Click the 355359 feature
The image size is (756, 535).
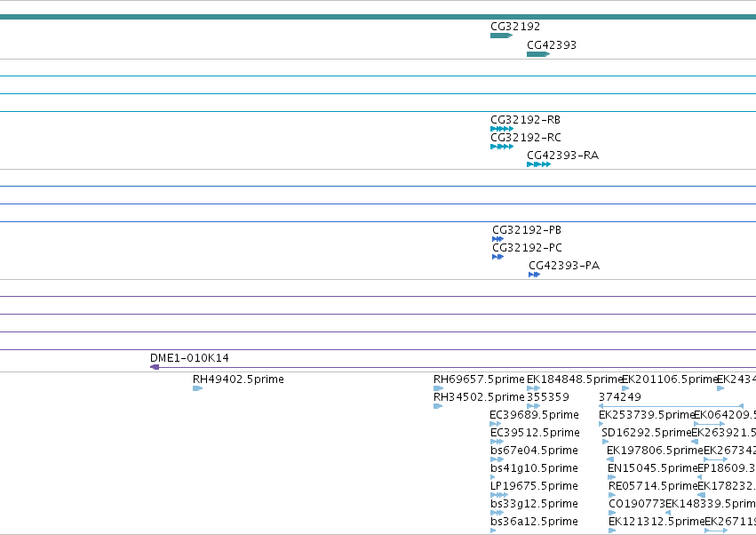tap(548, 397)
